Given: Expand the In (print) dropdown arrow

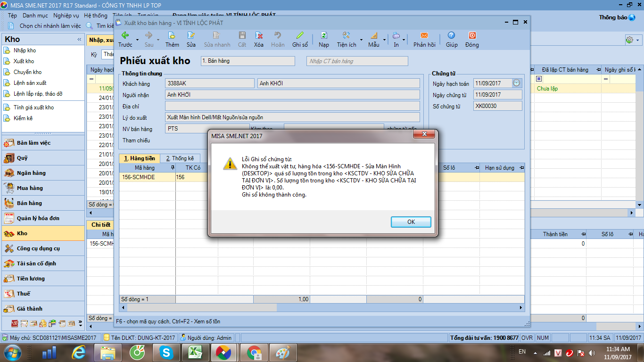Looking at the screenshot, I should [405, 40].
